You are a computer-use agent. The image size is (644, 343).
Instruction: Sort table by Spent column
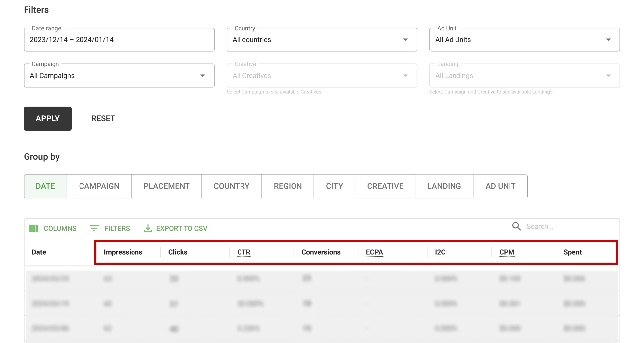tap(572, 252)
